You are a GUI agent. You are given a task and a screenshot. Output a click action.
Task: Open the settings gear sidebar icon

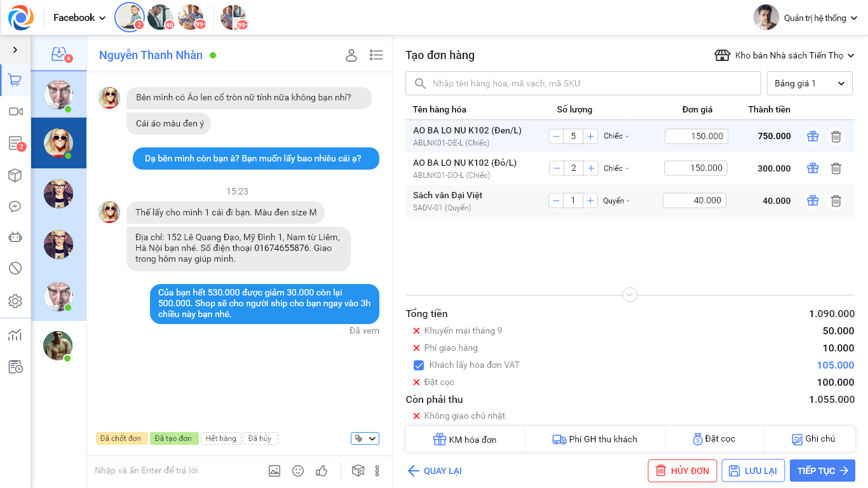coord(15,301)
